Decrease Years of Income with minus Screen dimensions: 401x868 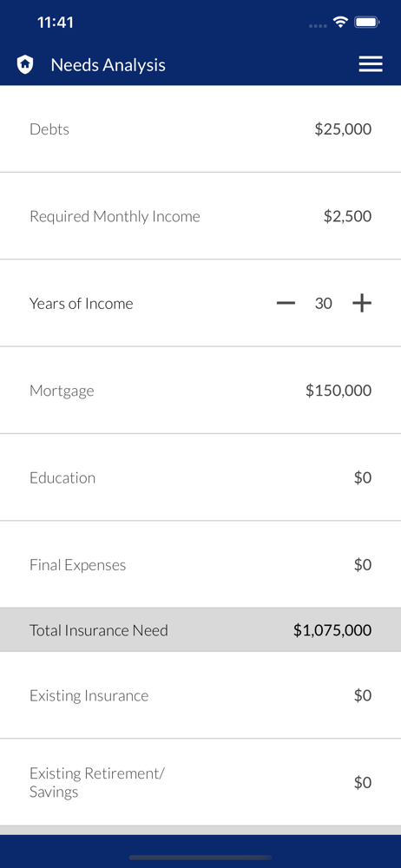click(x=286, y=303)
